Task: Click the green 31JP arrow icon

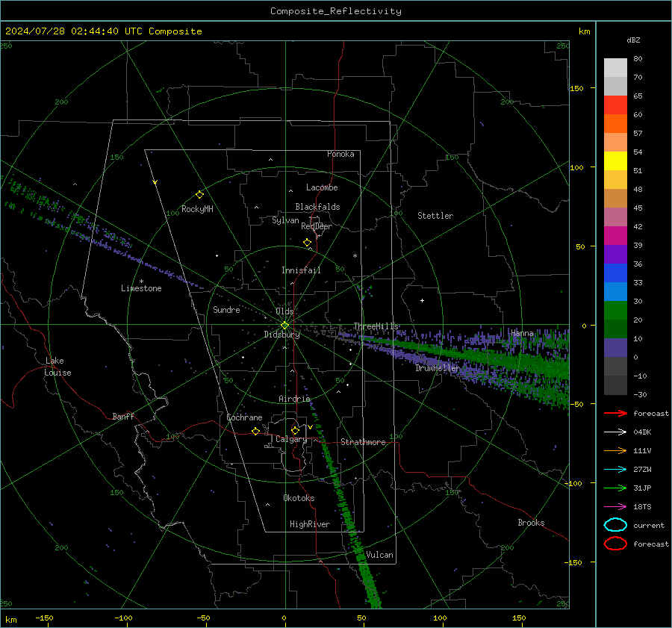Action: pyautogui.click(x=615, y=488)
